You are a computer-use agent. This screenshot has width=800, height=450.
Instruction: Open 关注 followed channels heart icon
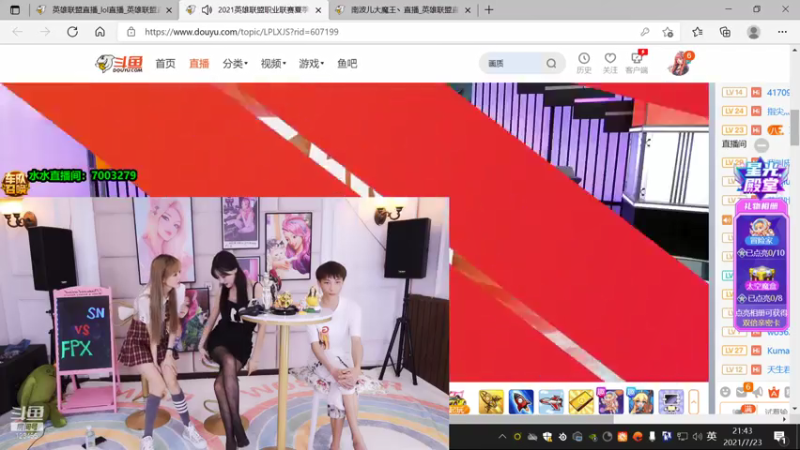[610, 63]
